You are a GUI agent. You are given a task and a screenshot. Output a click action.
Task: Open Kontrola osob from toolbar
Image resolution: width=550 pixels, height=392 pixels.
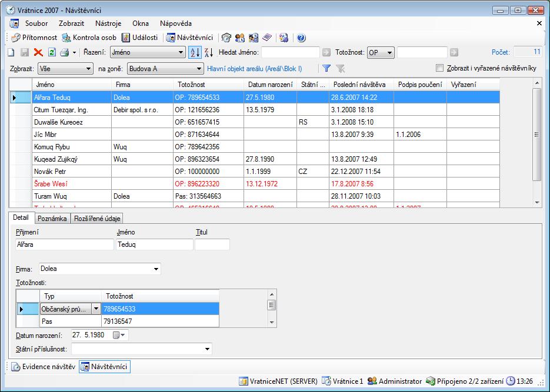coord(89,38)
